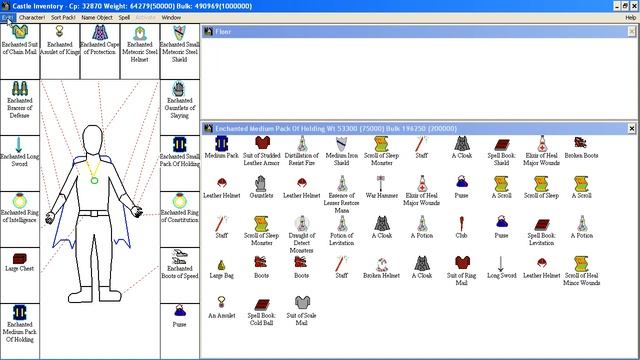
Task: Click the "Suit of Scale Mail" label
Action: point(302,319)
